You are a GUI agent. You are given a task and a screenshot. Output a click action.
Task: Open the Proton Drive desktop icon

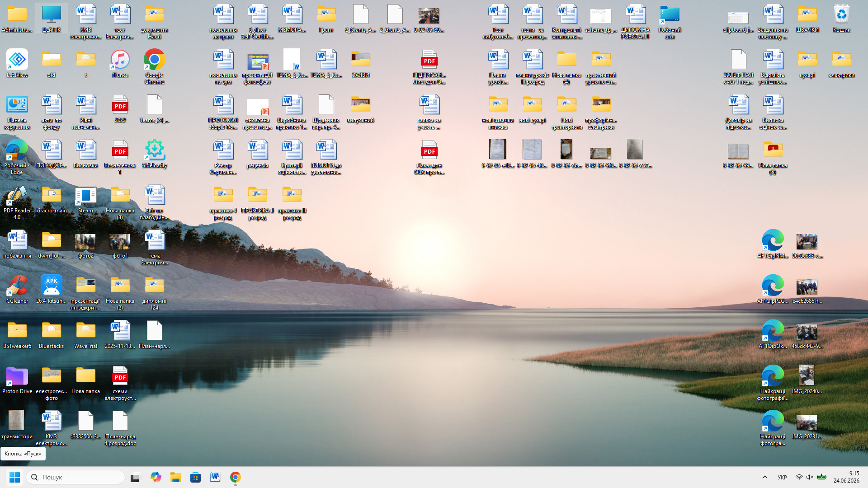click(17, 380)
